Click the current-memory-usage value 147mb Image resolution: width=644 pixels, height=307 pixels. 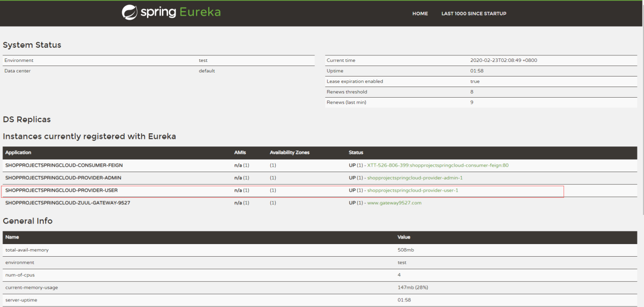pyautogui.click(x=413, y=287)
